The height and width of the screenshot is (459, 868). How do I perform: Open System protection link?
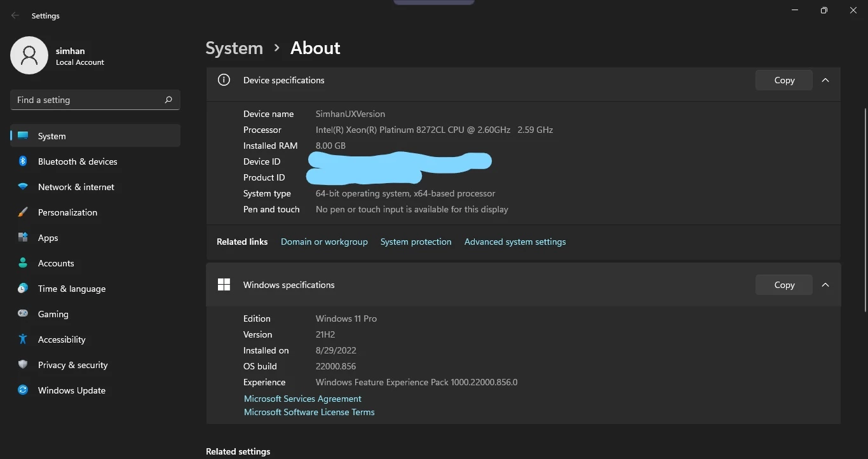pyautogui.click(x=416, y=242)
